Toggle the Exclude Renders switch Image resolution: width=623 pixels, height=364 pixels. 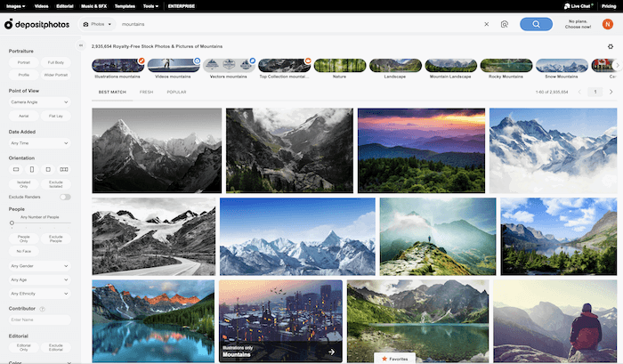pos(65,196)
